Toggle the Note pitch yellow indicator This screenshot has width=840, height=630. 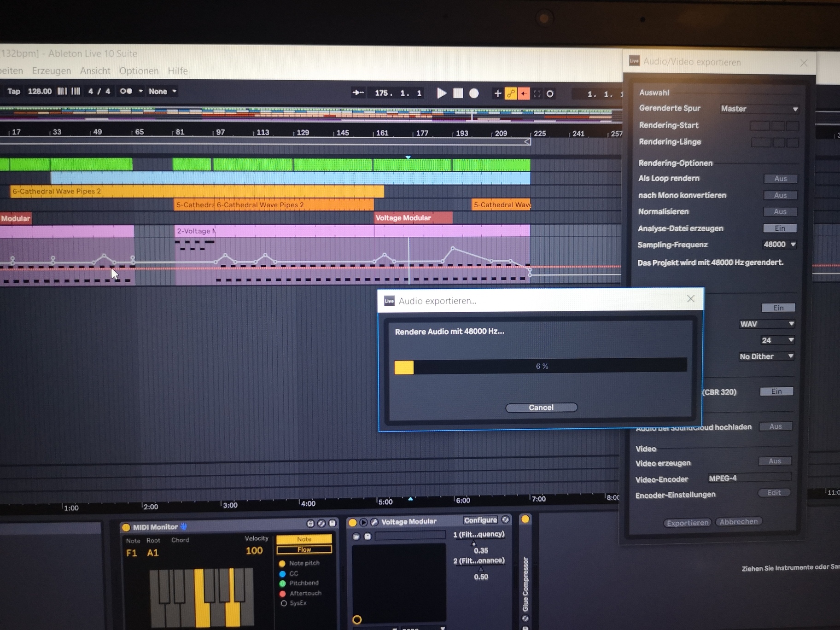282,564
